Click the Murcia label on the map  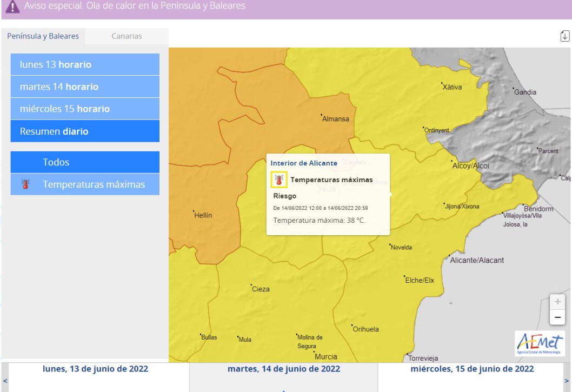[325, 357]
